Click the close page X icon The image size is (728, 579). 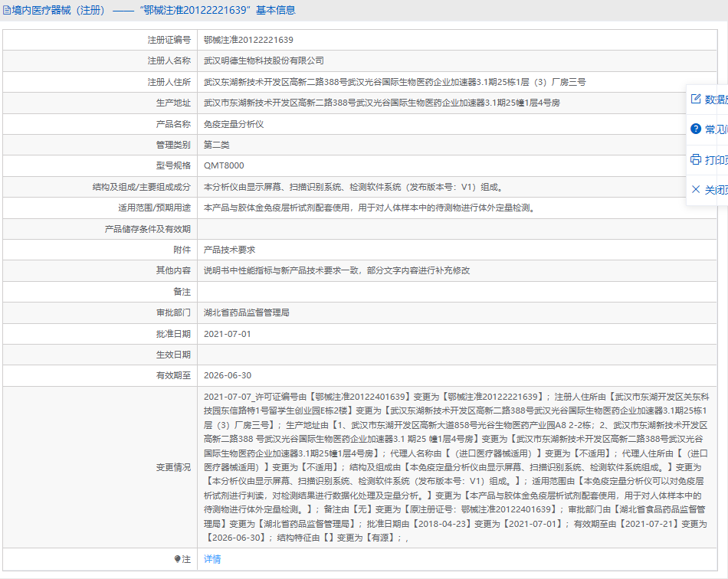[x=696, y=189]
